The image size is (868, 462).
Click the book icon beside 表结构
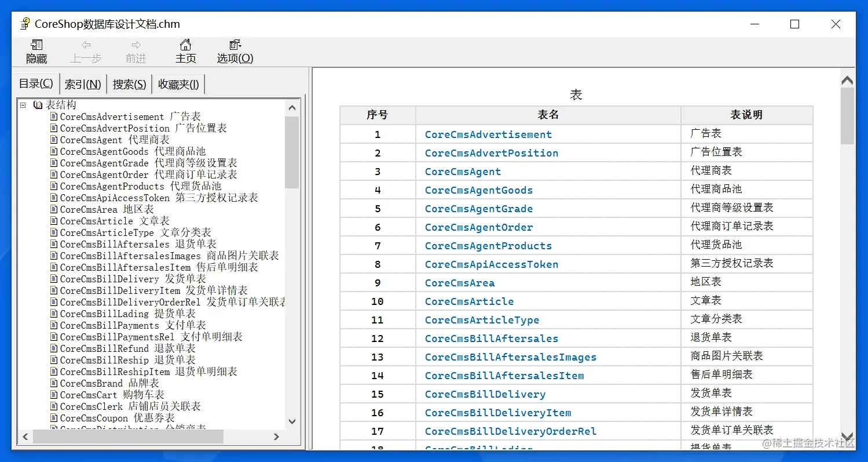38,105
